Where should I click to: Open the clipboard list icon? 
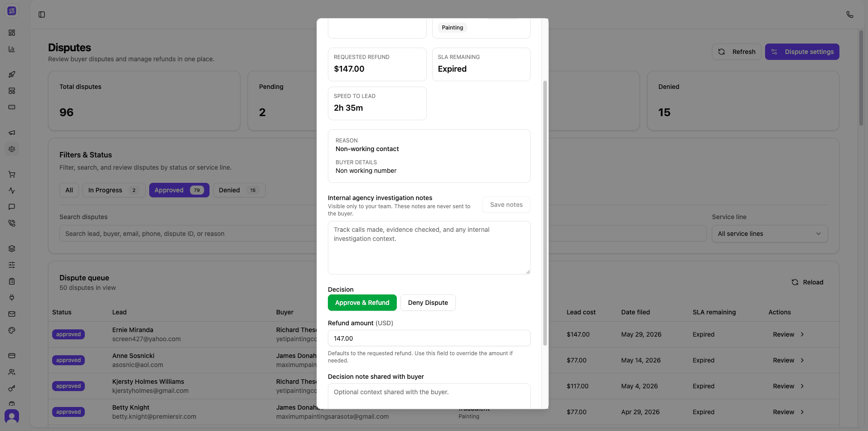[12, 281]
